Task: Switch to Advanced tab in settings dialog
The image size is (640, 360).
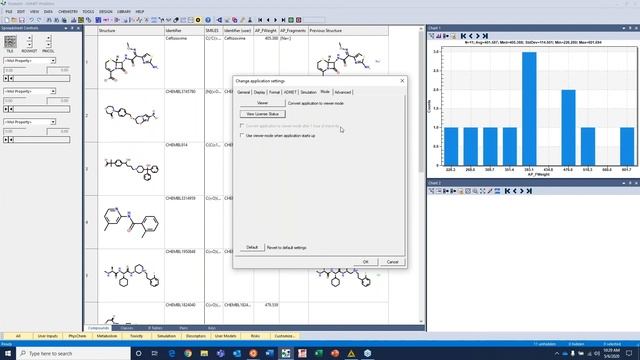Action: pos(342,92)
